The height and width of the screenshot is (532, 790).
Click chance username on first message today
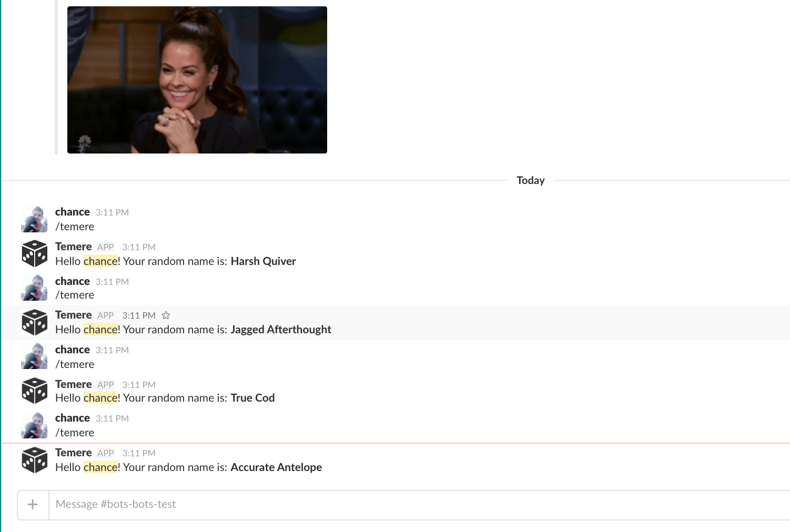coord(73,212)
